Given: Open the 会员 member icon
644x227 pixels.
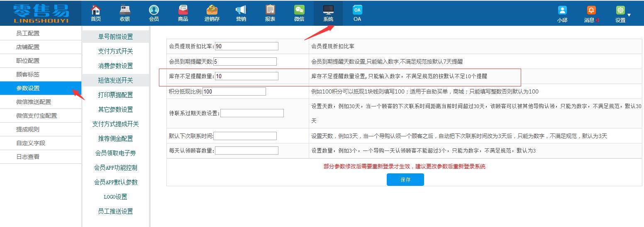Looking at the screenshot, I should 154,13.
